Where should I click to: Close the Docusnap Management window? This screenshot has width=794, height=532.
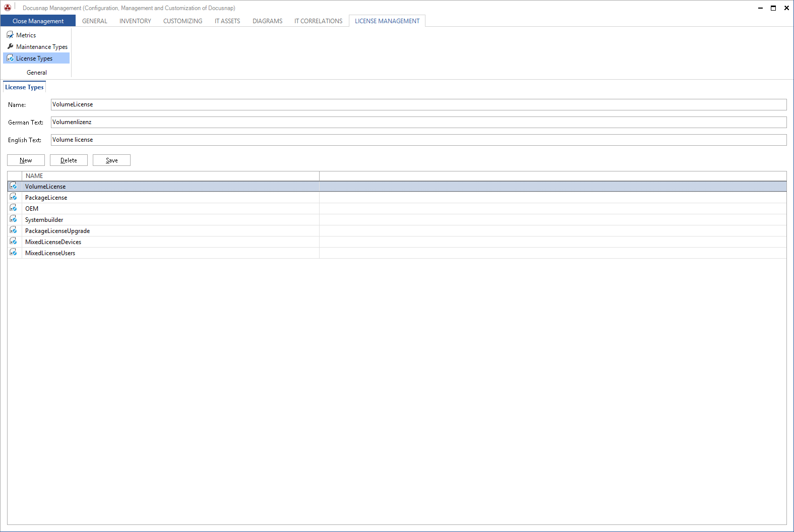[786, 8]
